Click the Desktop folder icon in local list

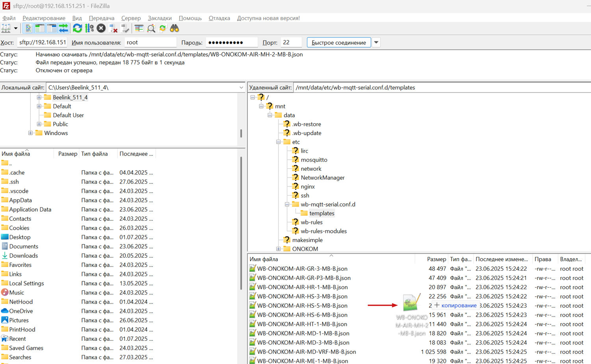pos(5,237)
